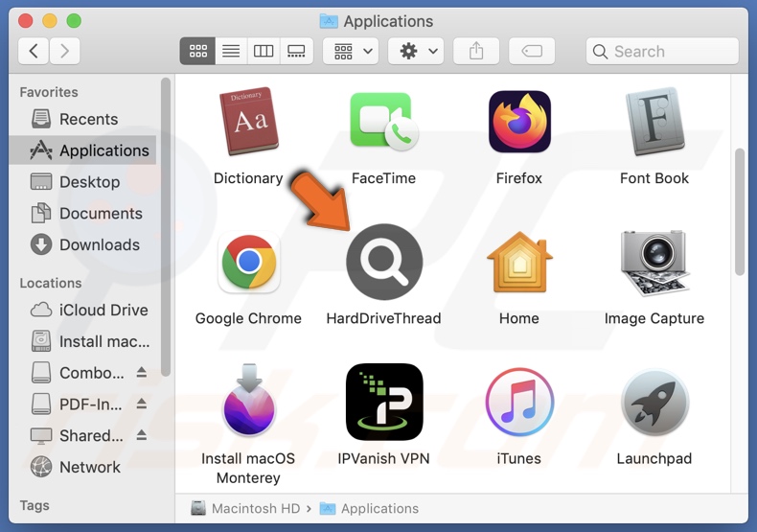Eject the PDF-In... volume
The height and width of the screenshot is (532, 757).
pos(142,404)
